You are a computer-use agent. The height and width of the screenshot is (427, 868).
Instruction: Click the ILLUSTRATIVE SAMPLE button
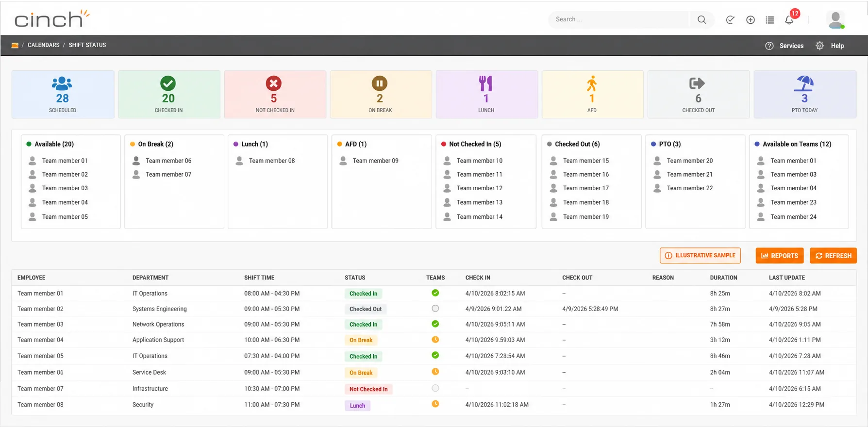(x=700, y=255)
